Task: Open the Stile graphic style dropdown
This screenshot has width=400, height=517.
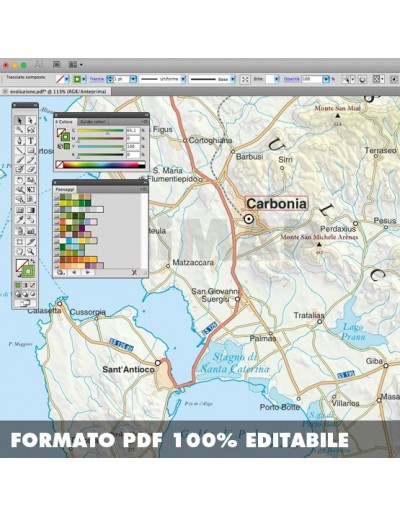Action: 277,79
